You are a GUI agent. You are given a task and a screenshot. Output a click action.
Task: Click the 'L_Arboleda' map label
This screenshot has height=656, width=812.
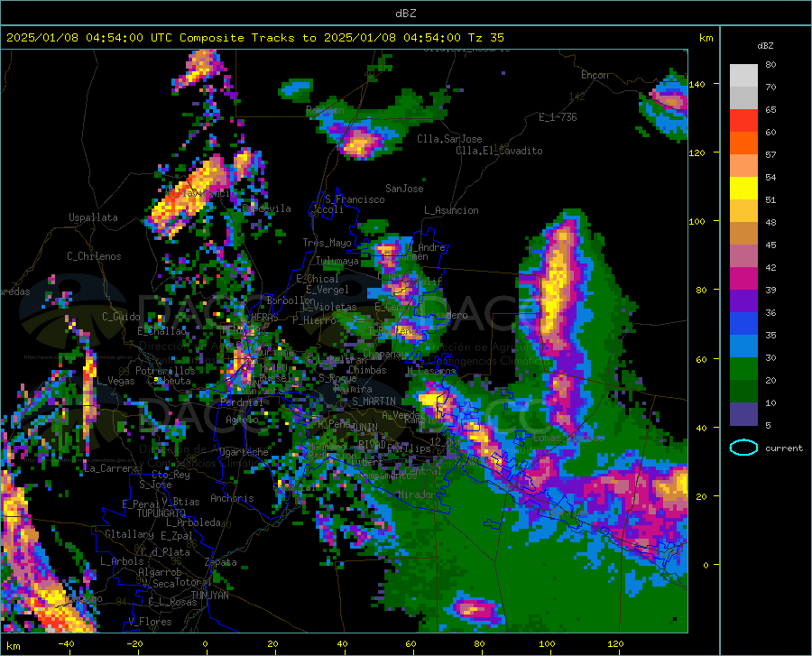coord(193,522)
